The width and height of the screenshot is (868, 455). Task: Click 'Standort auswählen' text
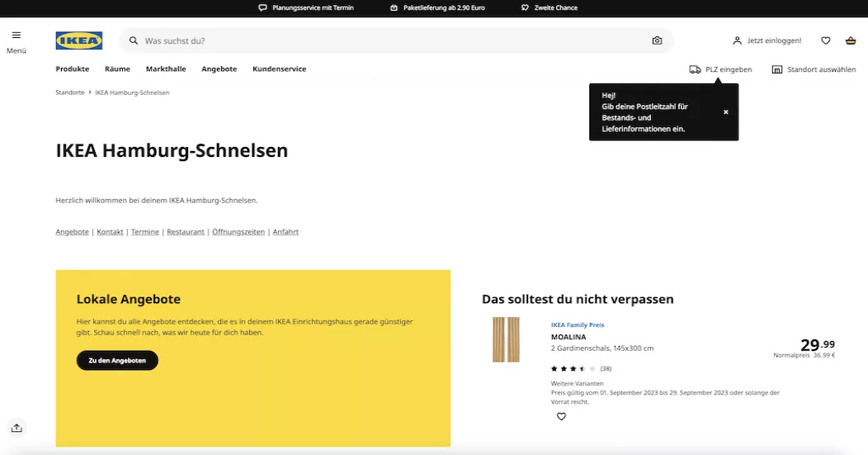click(x=822, y=69)
